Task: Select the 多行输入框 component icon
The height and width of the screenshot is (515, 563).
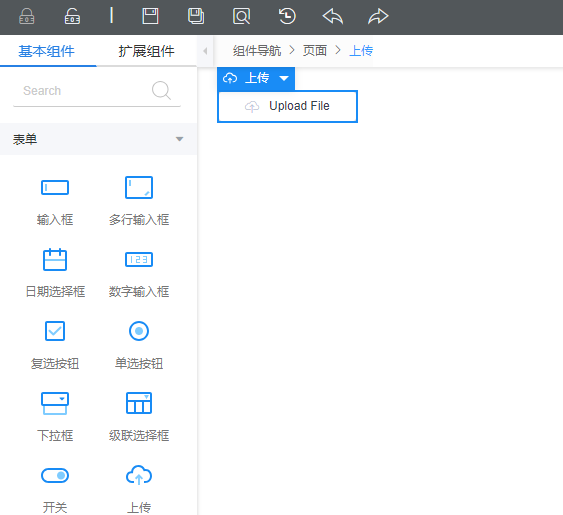Action: coord(139,187)
